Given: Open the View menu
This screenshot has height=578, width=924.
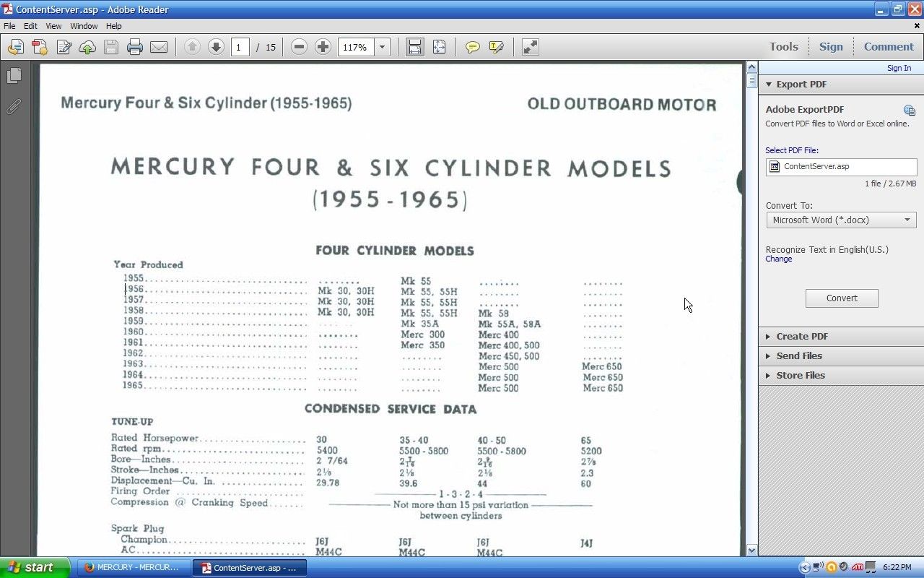Looking at the screenshot, I should (x=53, y=26).
